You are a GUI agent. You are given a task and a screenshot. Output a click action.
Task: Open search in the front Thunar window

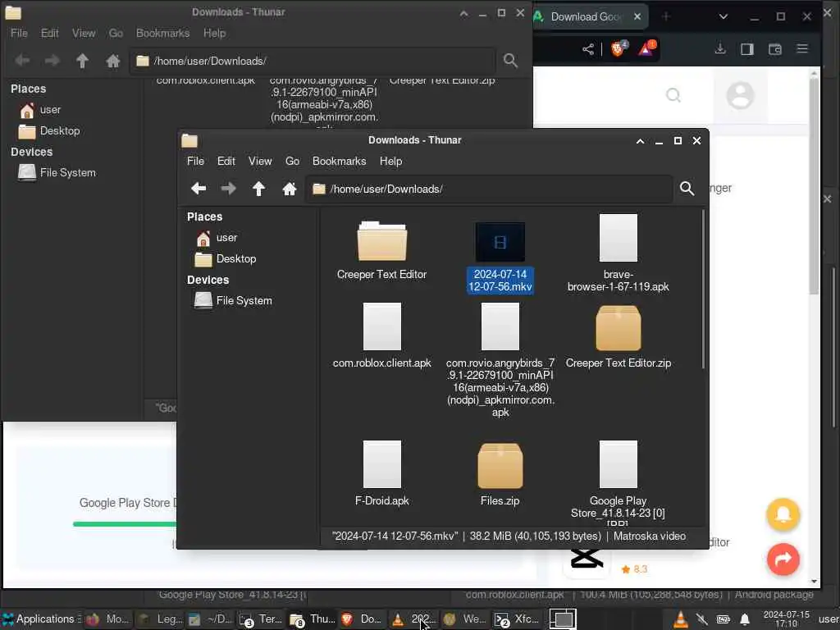pyautogui.click(x=687, y=189)
